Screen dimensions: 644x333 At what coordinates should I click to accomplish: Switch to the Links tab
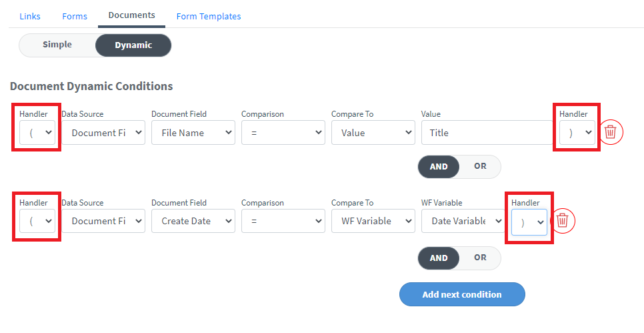(30, 16)
